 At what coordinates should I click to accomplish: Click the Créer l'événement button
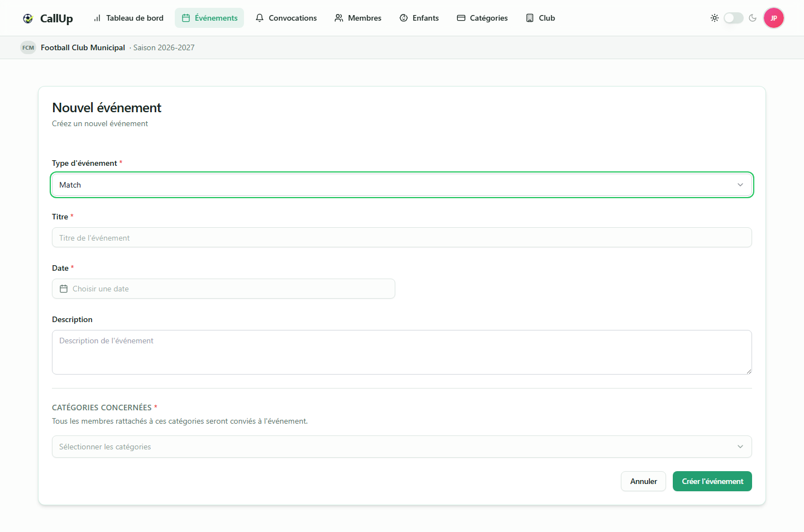(712, 481)
